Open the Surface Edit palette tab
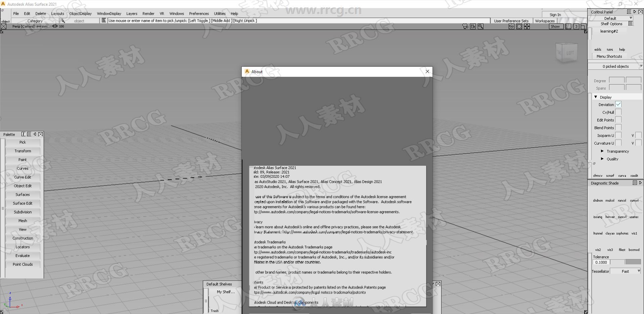The image size is (644, 314). tap(23, 203)
